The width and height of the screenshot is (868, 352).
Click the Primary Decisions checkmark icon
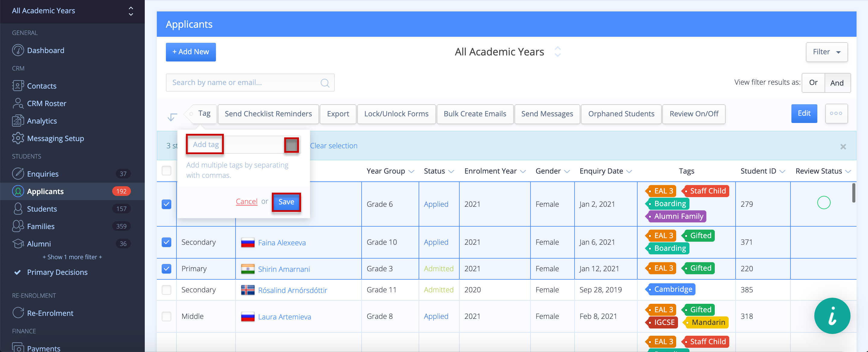click(x=17, y=272)
